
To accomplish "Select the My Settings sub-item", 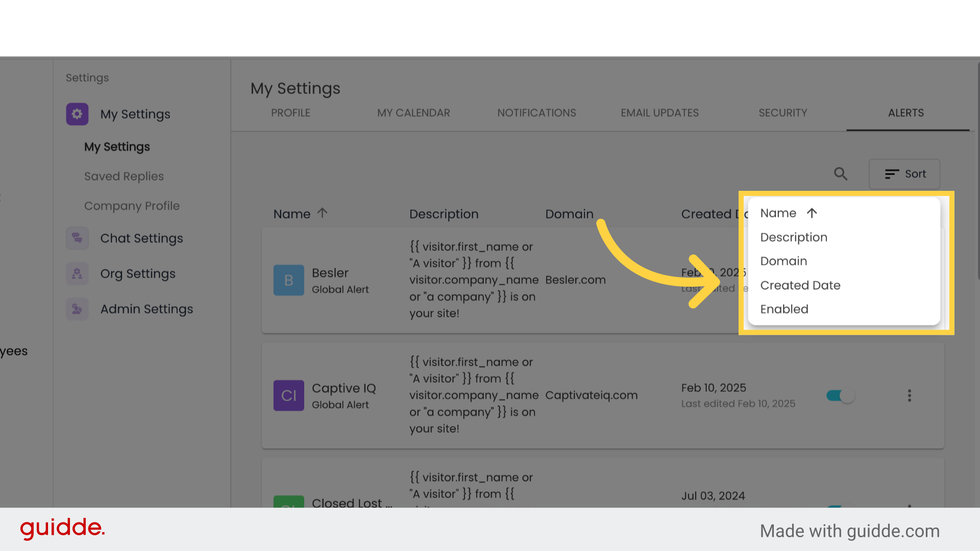I will [x=117, y=147].
